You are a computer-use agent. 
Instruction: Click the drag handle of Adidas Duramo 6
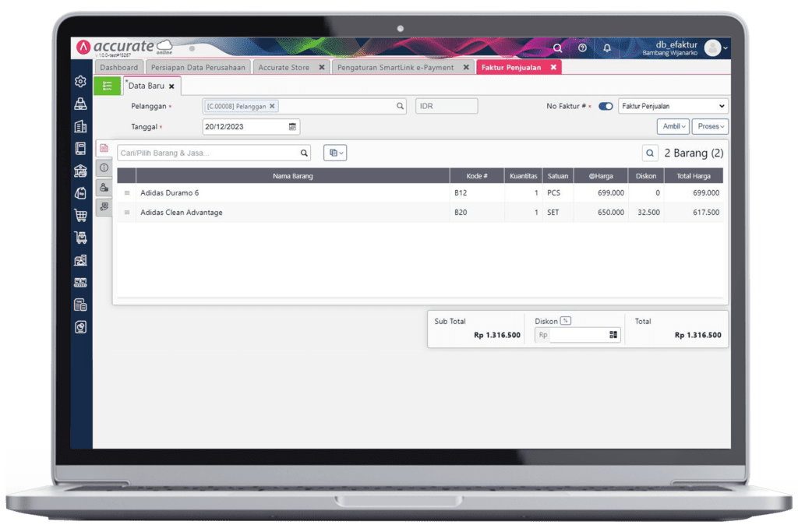coord(127,192)
